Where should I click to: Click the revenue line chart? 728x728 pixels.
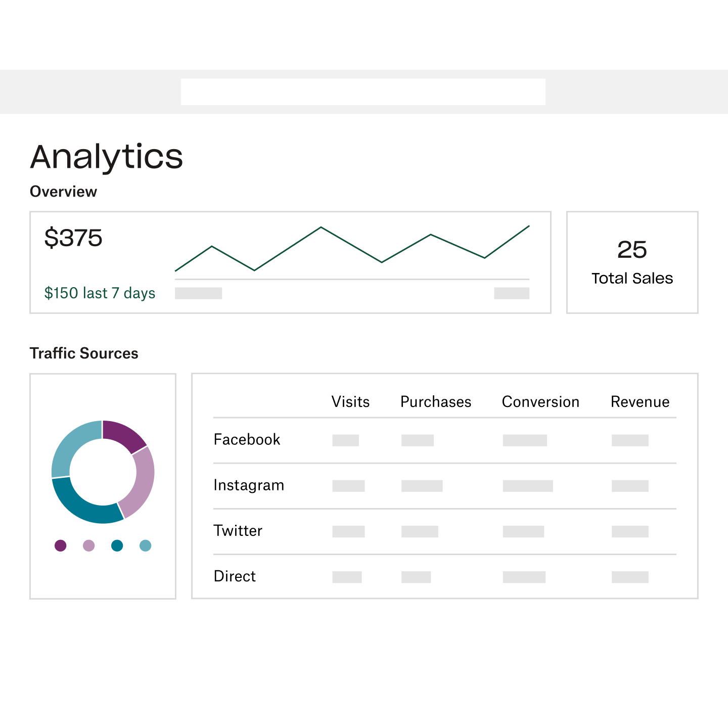pyautogui.click(x=352, y=250)
